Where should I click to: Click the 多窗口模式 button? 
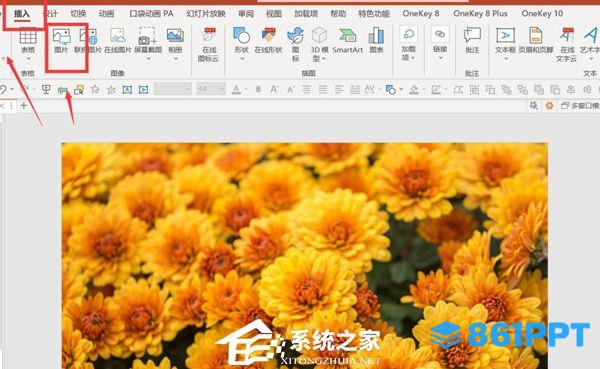(x=580, y=106)
